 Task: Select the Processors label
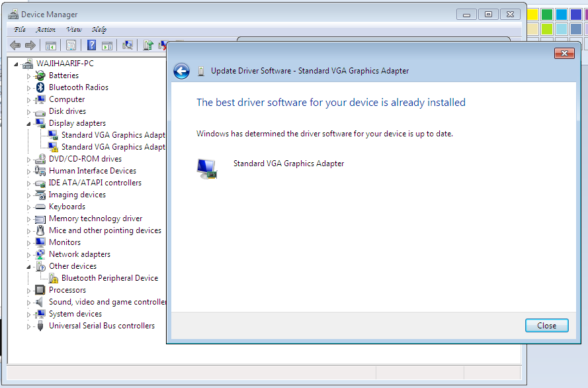(67, 290)
